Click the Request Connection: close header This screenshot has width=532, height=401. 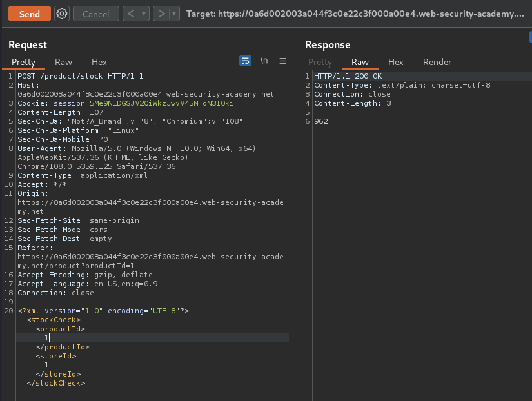(x=55, y=293)
